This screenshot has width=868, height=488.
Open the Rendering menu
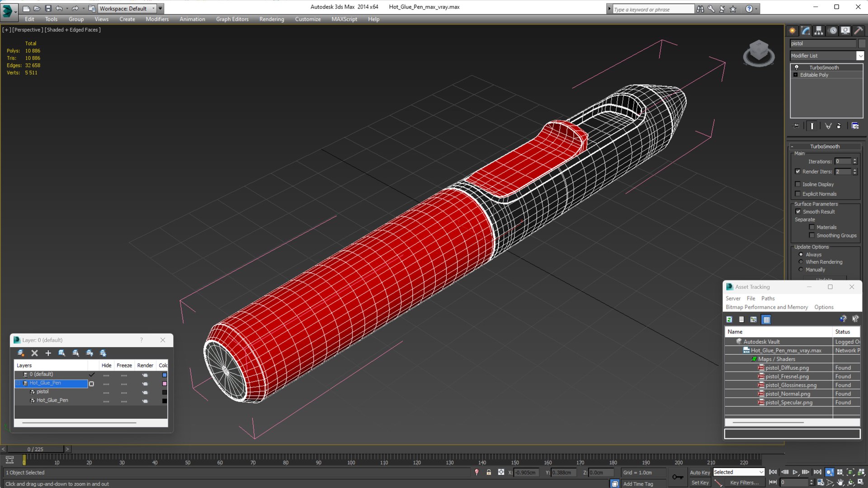coord(272,19)
